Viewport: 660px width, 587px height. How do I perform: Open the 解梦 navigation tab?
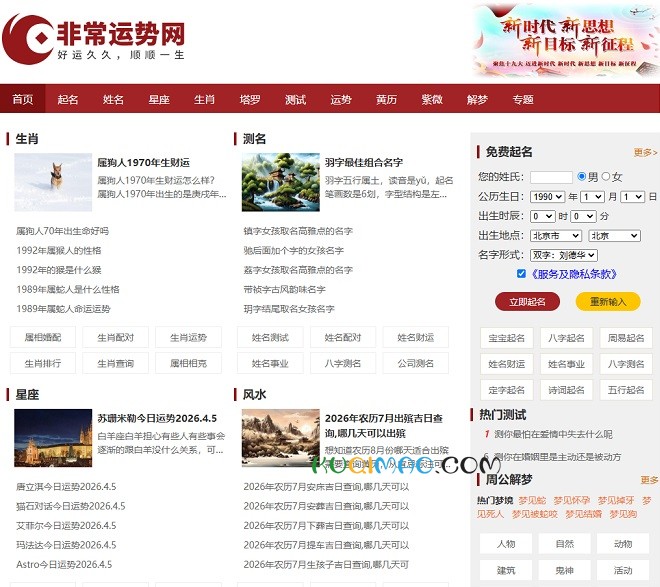tap(477, 99)
